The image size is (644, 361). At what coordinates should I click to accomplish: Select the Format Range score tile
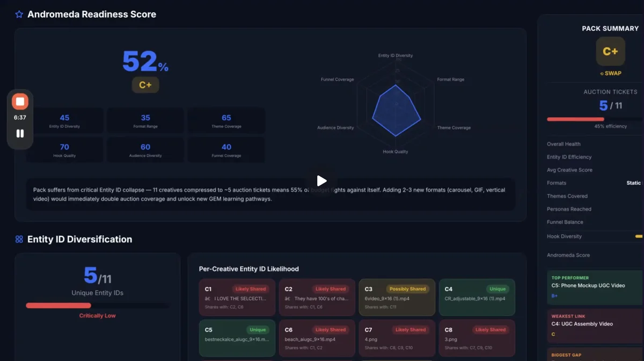click(145, 121)
